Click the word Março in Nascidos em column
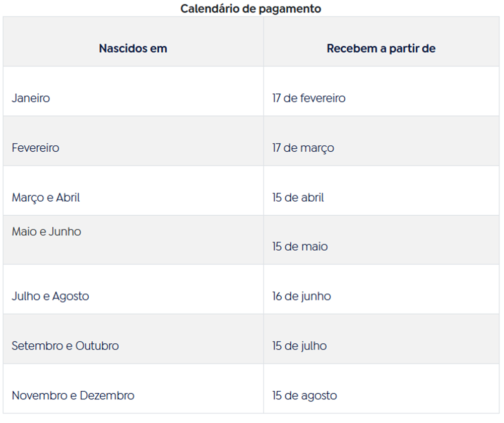The image size is (504, 423). tap(27, 197)
